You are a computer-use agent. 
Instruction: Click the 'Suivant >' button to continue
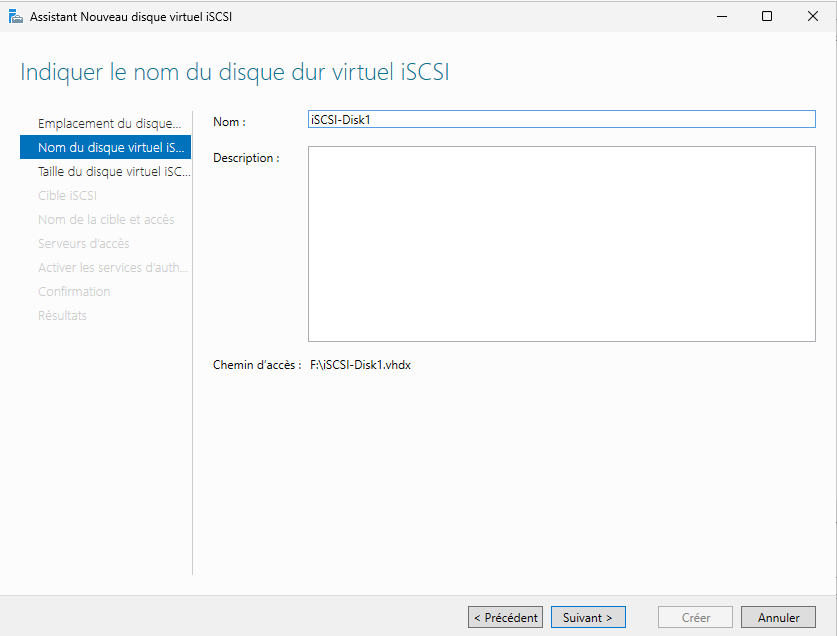[x=588, y=617]
